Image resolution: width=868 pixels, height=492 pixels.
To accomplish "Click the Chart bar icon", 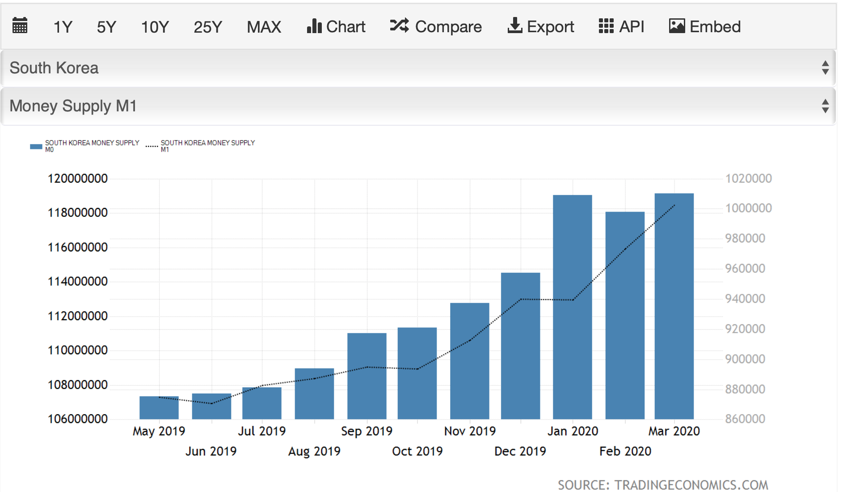I will pos(314,26).
